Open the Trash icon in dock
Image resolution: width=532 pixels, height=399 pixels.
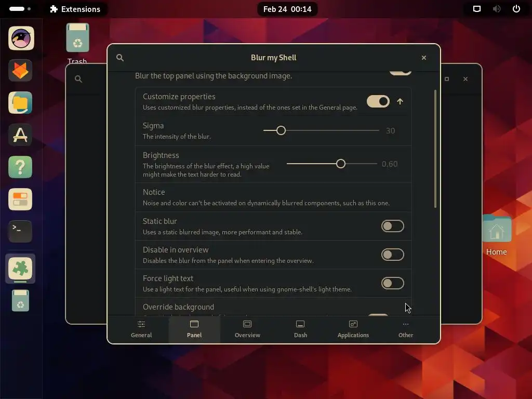pyautogui.click(x=20, y=301)
